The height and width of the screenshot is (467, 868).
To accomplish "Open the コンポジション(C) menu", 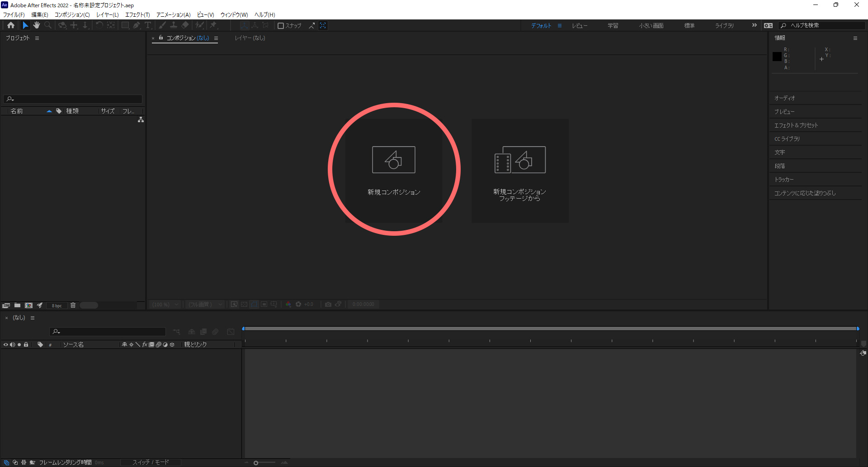I will [72, 15].
